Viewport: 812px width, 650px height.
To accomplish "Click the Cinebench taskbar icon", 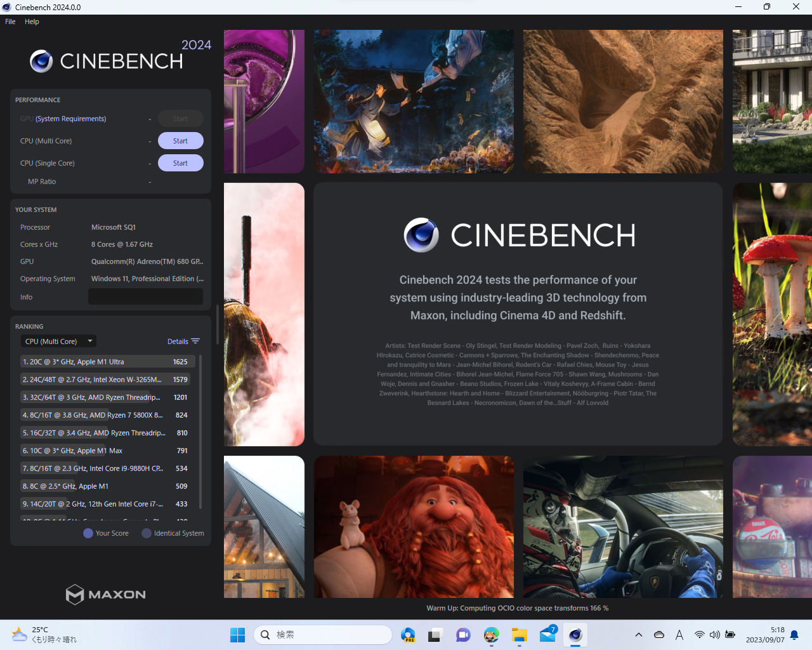I will (575, 635).
